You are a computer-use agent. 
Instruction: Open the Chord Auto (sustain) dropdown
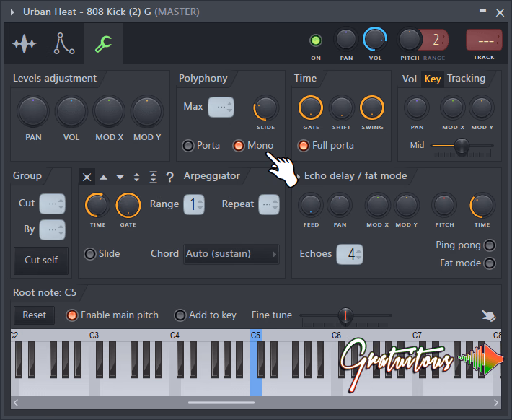231,254
